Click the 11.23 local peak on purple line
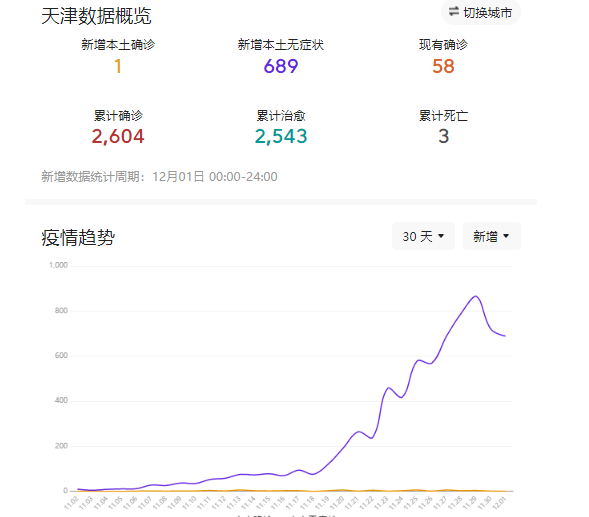Image resolution: width=589 pixels, height=517 pixels. tap(389, 388)
